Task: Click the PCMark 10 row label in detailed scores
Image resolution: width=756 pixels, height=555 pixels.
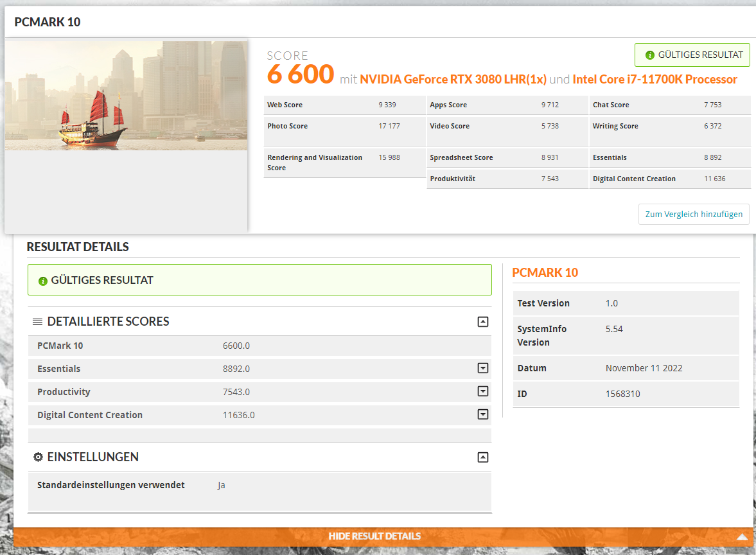Action: coord(60,346)
